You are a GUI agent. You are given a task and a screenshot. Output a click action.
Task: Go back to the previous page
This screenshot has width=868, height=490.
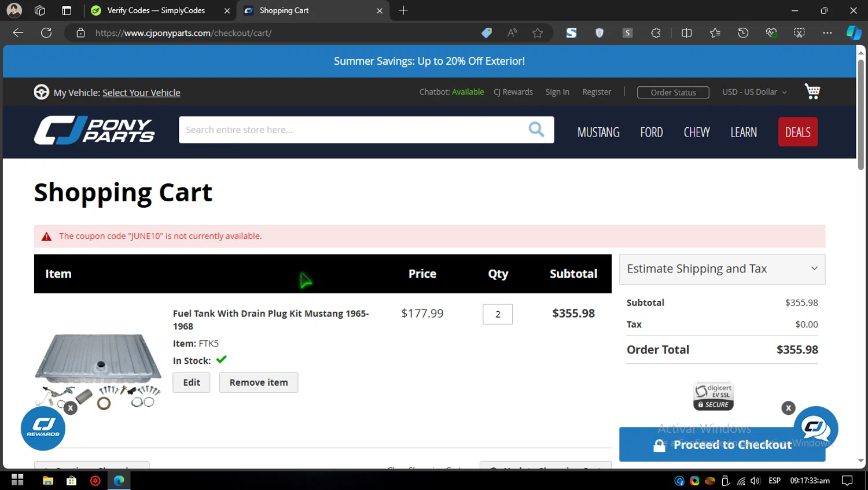pos(18,33)
